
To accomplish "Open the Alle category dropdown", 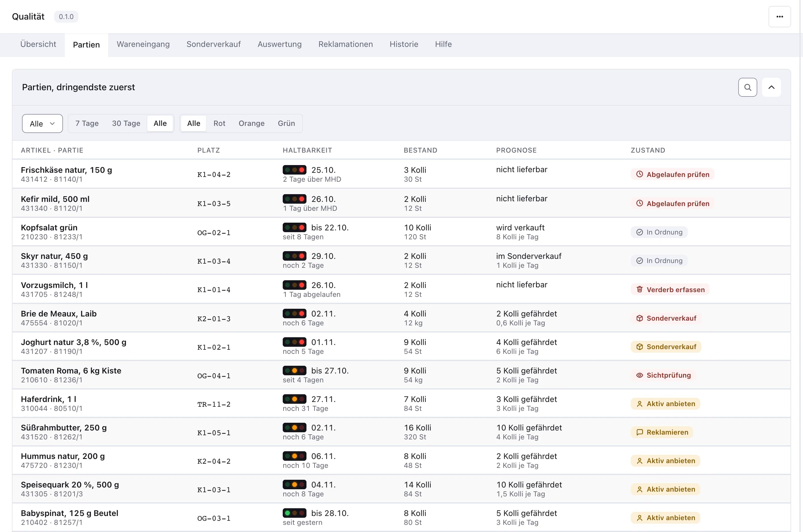I will pos(42,123).
